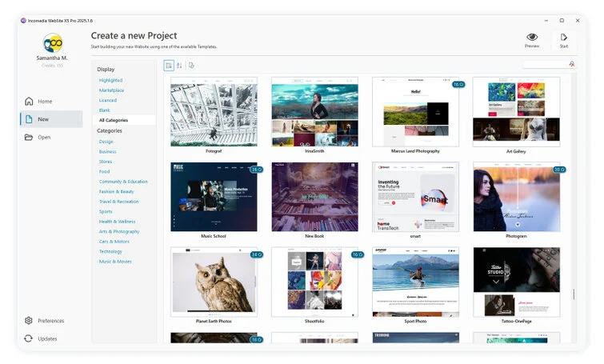Click the Open folder icon
604x364 pixels.
click(x=30, y=137)
